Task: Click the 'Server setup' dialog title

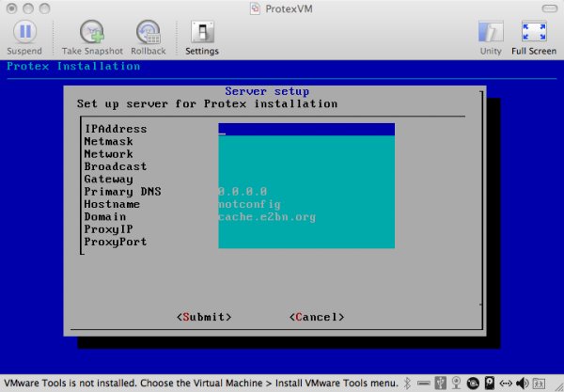Action: point(267,91)
